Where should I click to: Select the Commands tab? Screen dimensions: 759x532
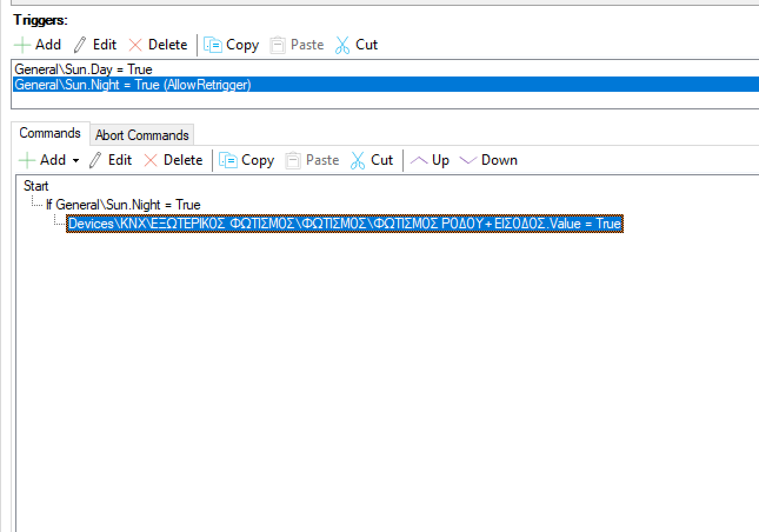[50, 133]
